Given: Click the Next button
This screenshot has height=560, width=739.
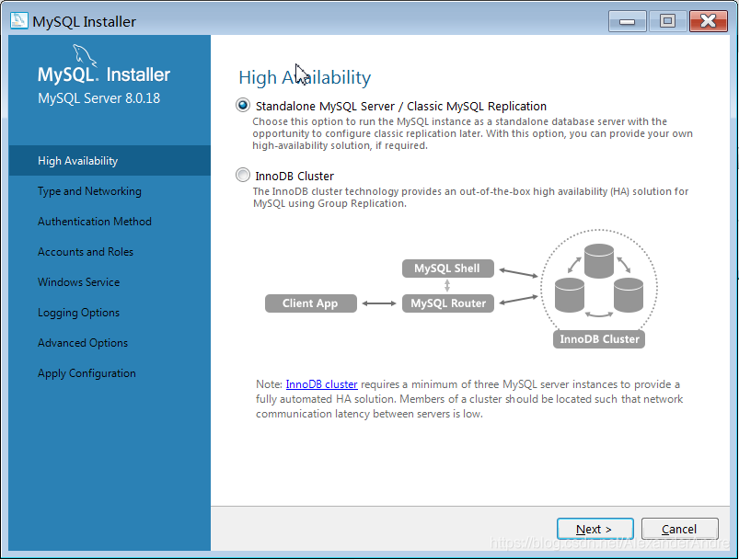Looking at the screenshot, I should click(x=595, y=529).
